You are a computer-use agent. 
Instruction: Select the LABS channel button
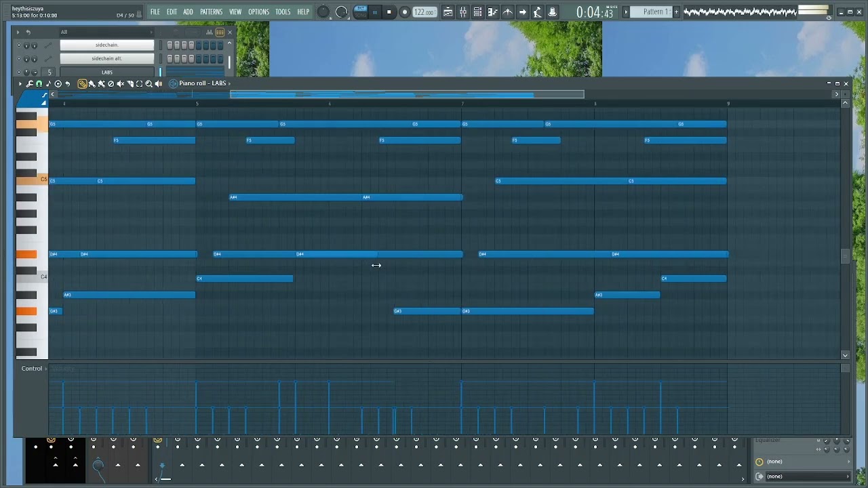[x=107, y=73]
